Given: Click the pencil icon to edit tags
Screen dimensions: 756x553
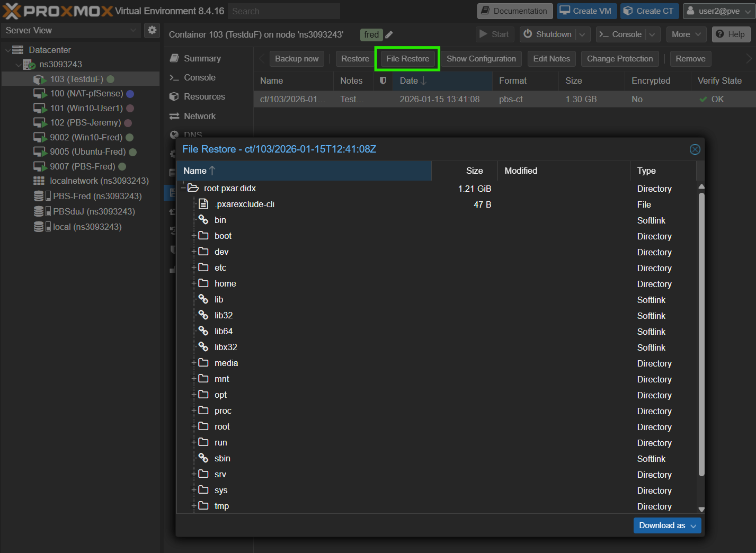Looking at the screenshot, I should 389,35.
